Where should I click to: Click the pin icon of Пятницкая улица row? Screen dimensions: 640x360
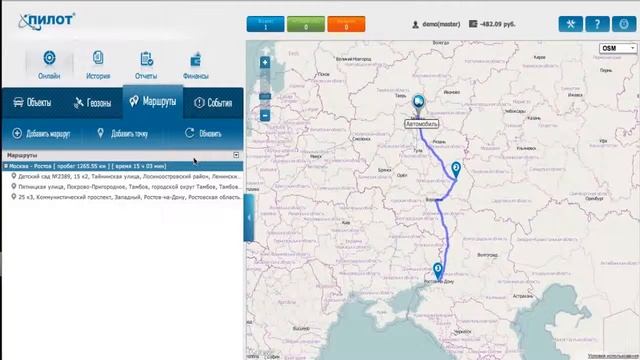(14, 186)
